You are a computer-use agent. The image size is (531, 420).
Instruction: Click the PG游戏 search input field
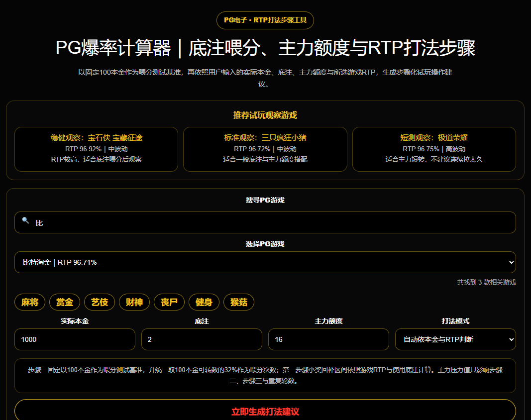(265, 222)
